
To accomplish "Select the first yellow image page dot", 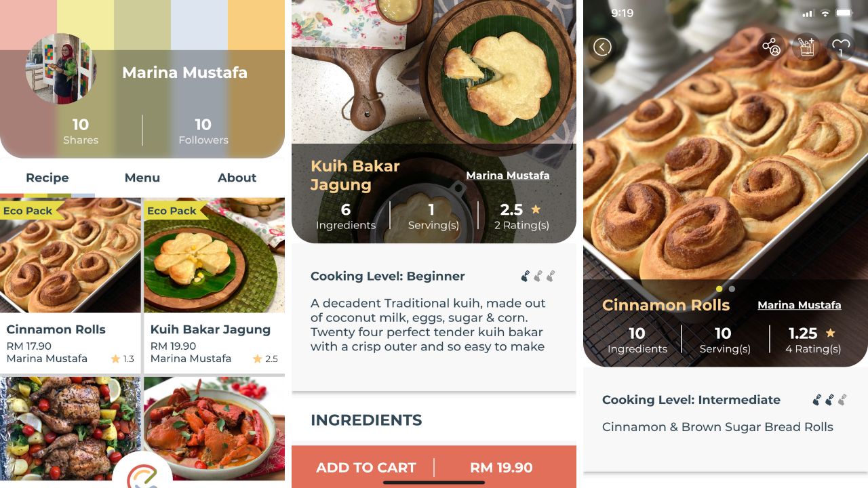I will pyautogui.click(x=719, y=289).
